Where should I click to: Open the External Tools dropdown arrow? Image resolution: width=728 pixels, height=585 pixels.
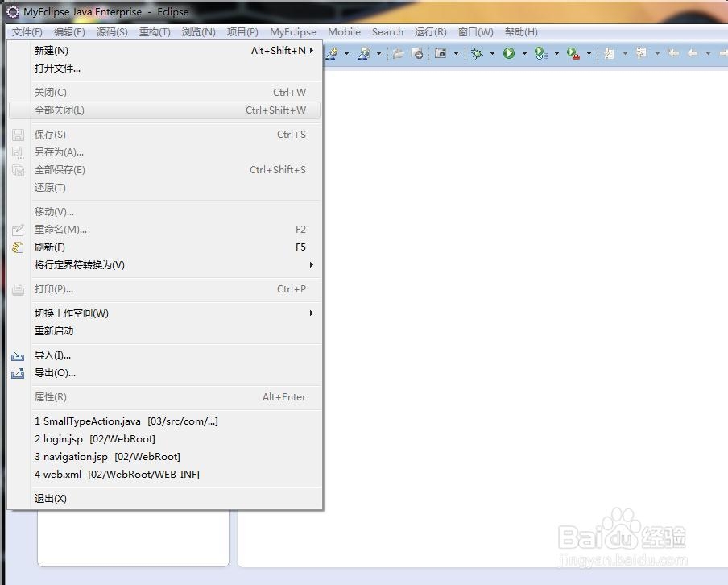pos(589,53)
